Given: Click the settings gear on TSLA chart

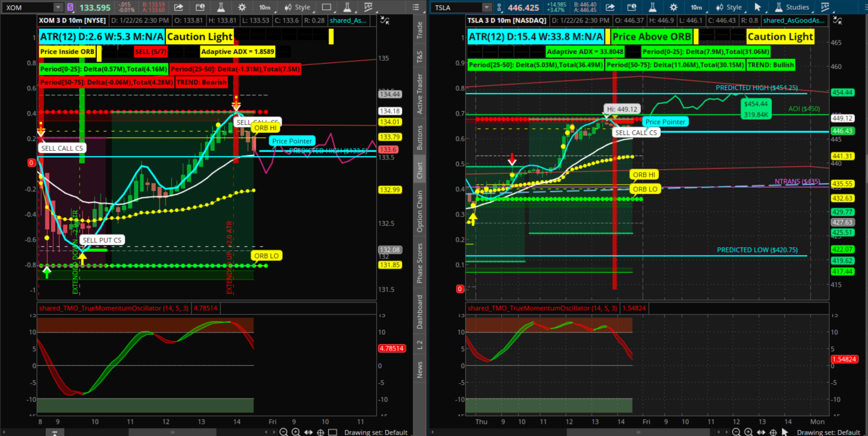Looking at the screenshot, I should coord(673,7).
